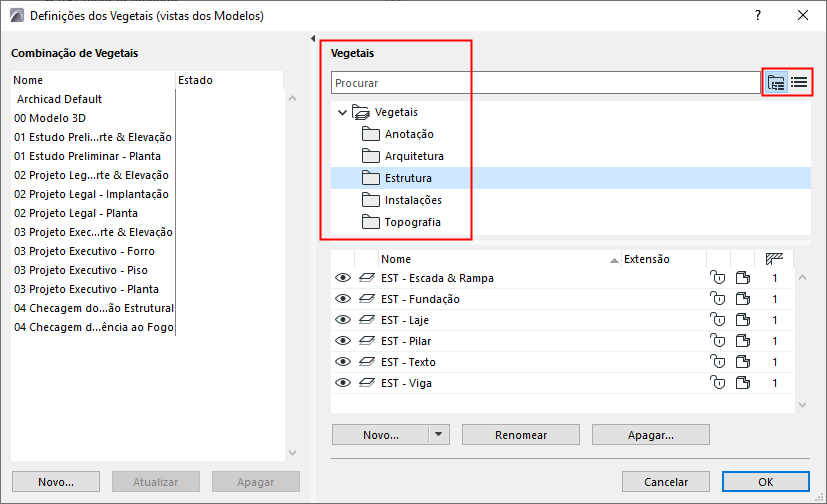Toggle visibility of EST - Texto layer
This screenshot has width=827, height=504.
point(343,362)
